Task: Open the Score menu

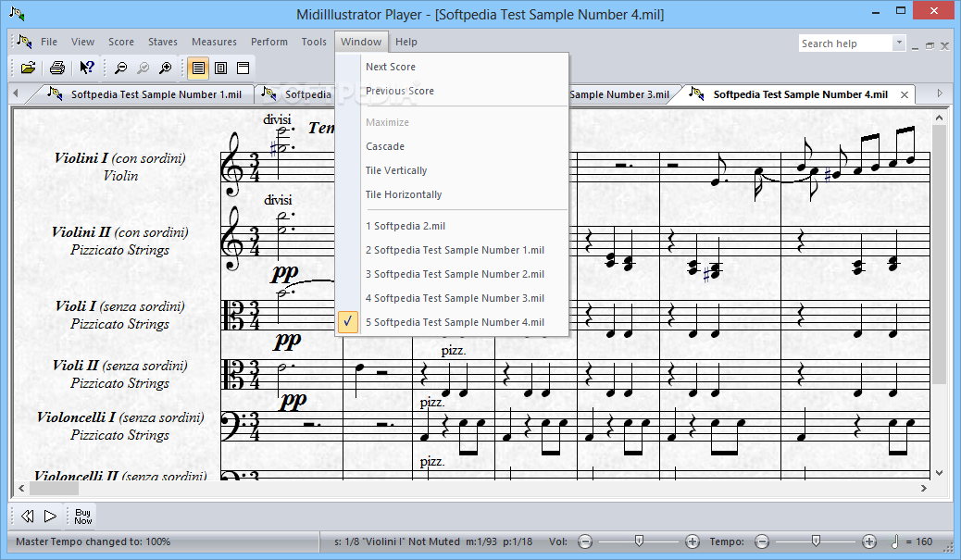Action: click(121, 42)
